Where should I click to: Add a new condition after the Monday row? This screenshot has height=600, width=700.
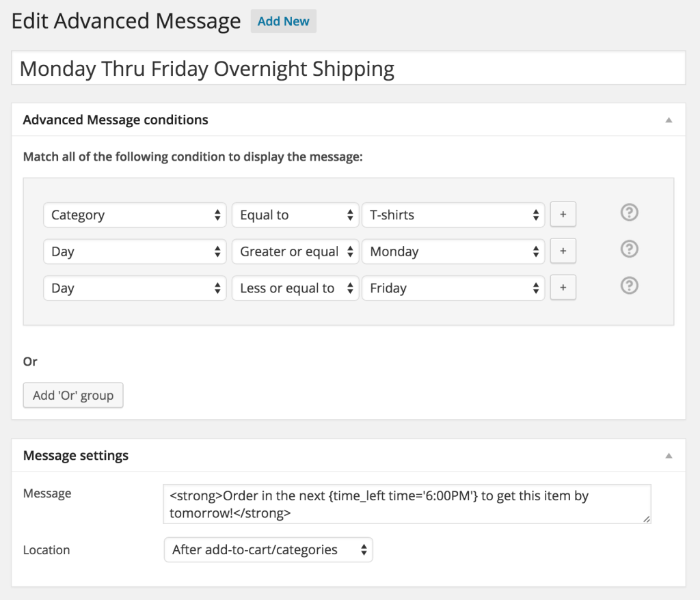[x=563, y=251]
